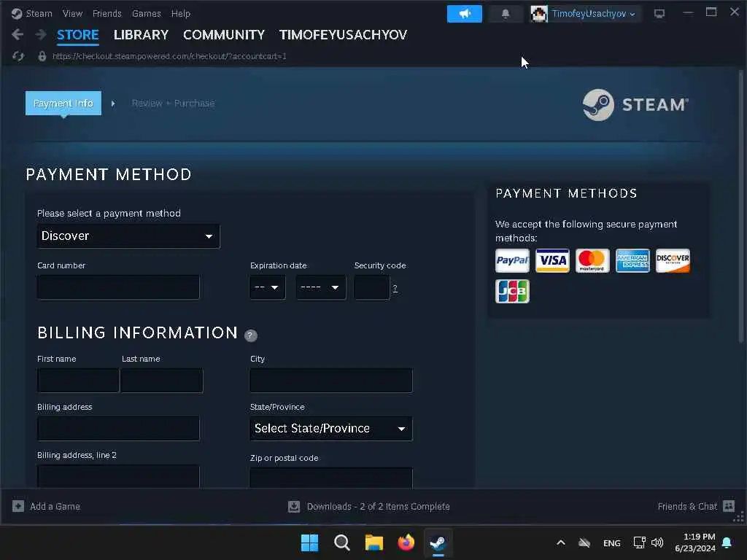Click Add a Game text

coord(55,506)
